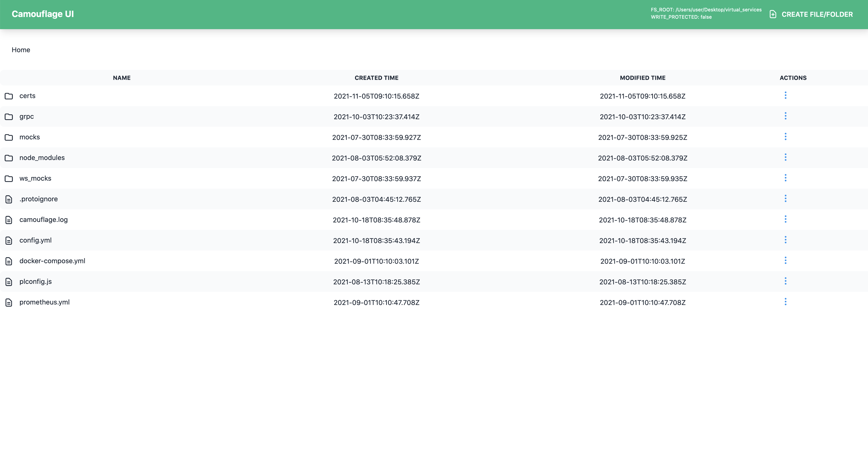
Task: Click the config.yml file icon
Action: pos(9,241)
